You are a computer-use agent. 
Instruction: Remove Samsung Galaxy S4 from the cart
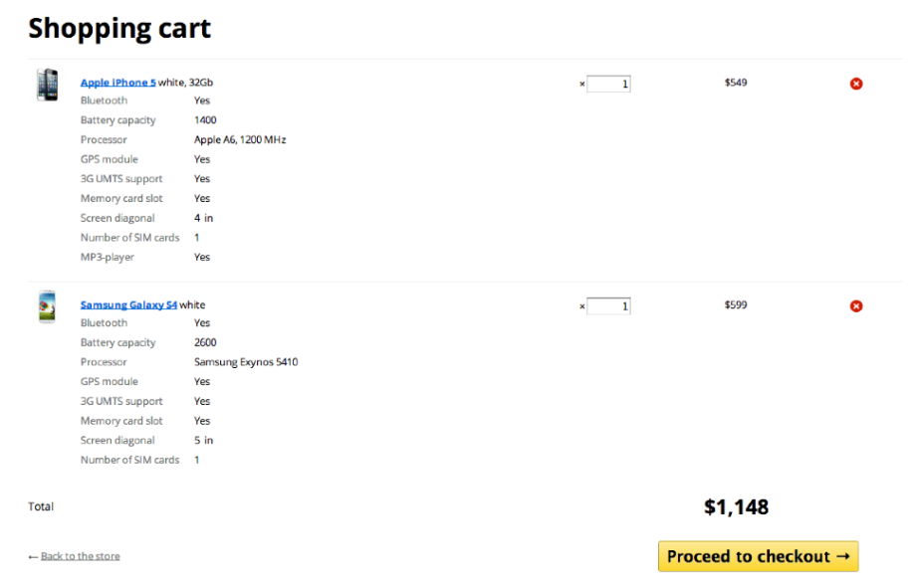click(x=856, y=306)
